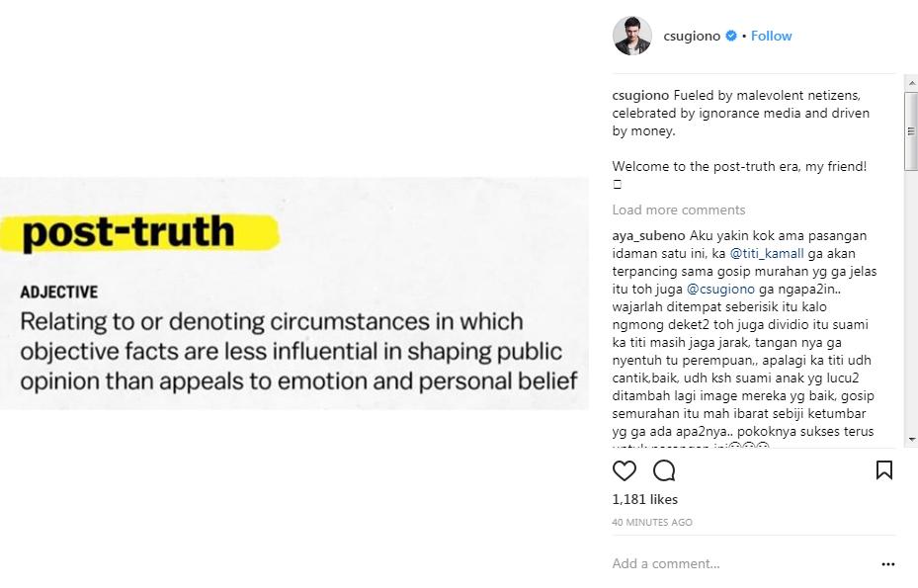Click the 40 minutes ago timestamp
The height and width of the screenshot is (588, 918).
click(x=652, y=522)
